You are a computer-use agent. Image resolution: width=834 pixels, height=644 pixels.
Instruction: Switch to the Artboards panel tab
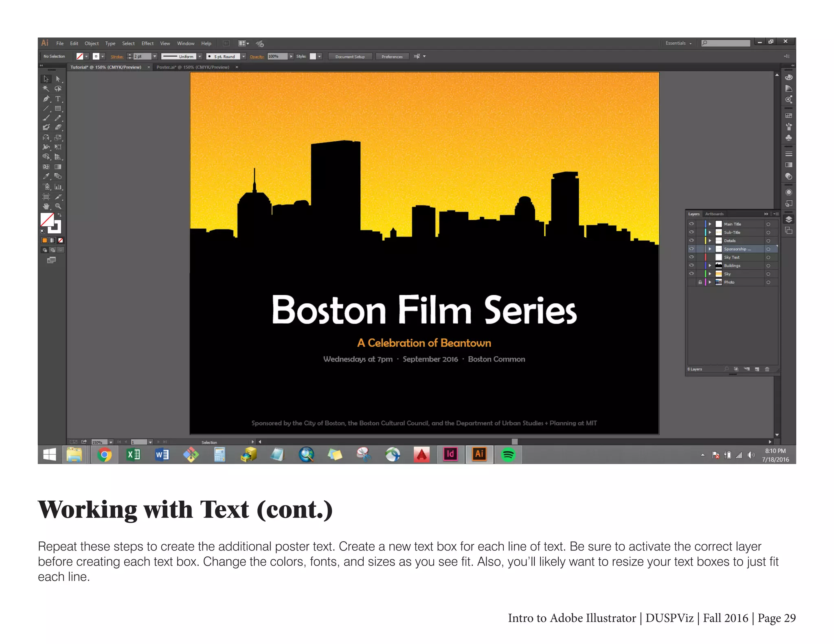(714, 214)
